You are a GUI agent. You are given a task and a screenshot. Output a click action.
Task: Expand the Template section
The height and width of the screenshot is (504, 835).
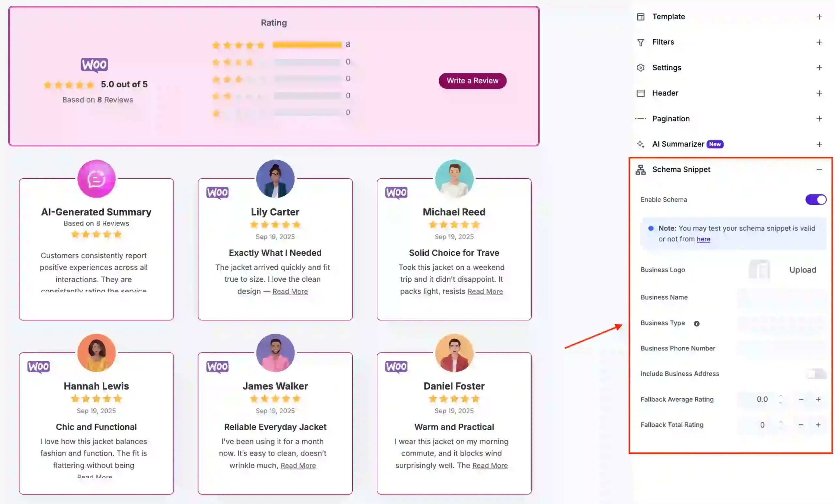[x=820, y=16]
